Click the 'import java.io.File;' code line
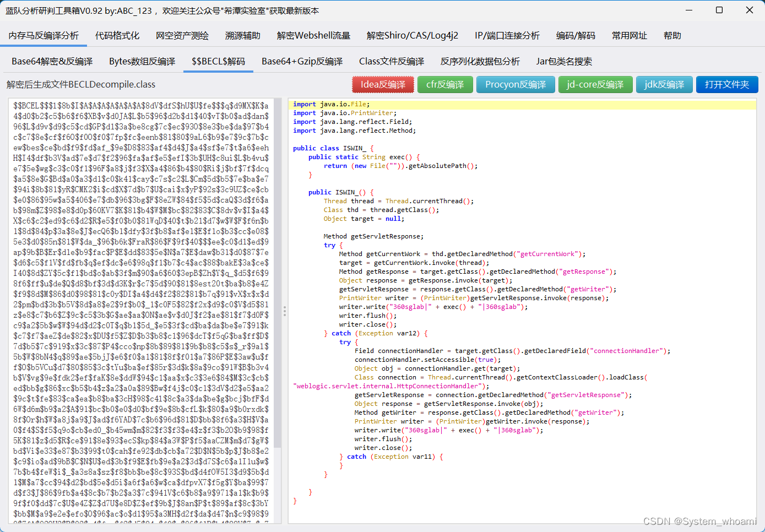 pyautogui.click(x=331, y=104)
